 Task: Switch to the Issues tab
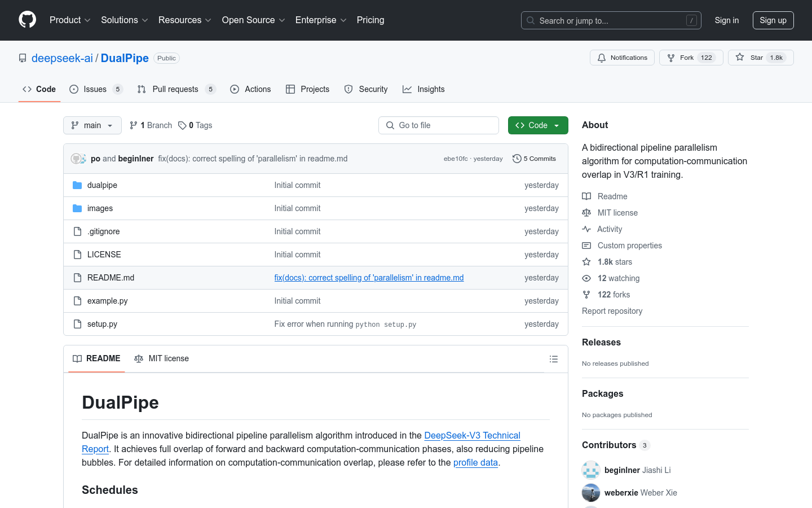coord(96,89)
